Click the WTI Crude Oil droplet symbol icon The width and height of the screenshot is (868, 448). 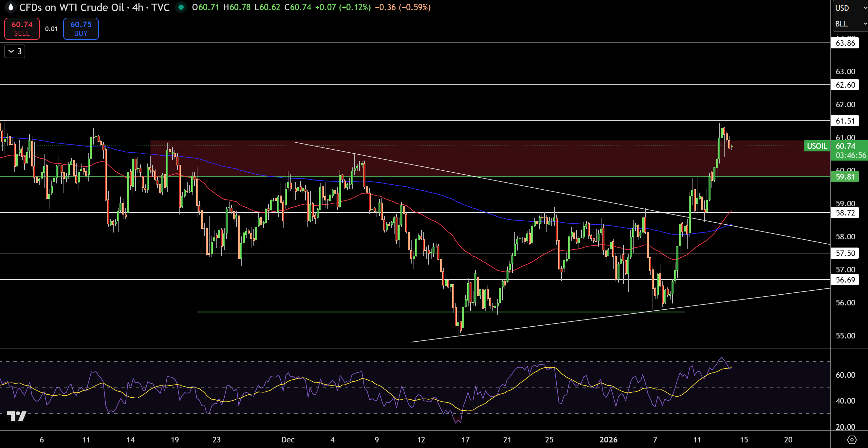pyautogui.click(x=11, y=7)
